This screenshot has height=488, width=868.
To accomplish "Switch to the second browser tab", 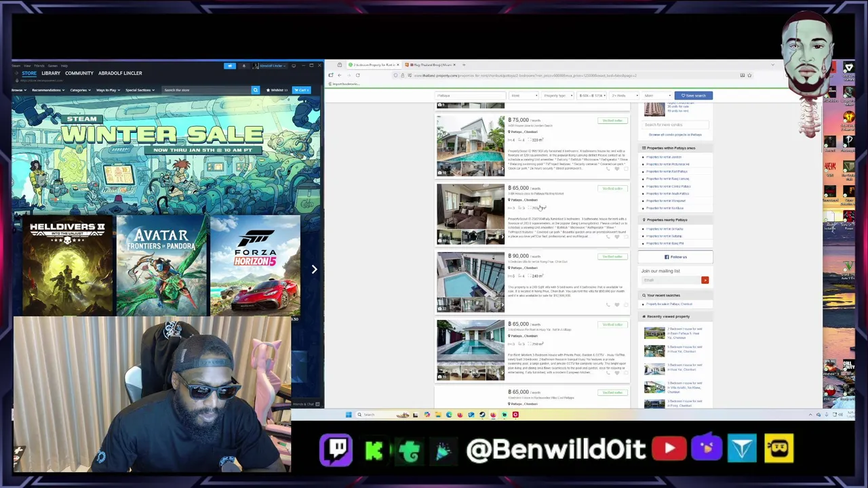I will [430, 65].
